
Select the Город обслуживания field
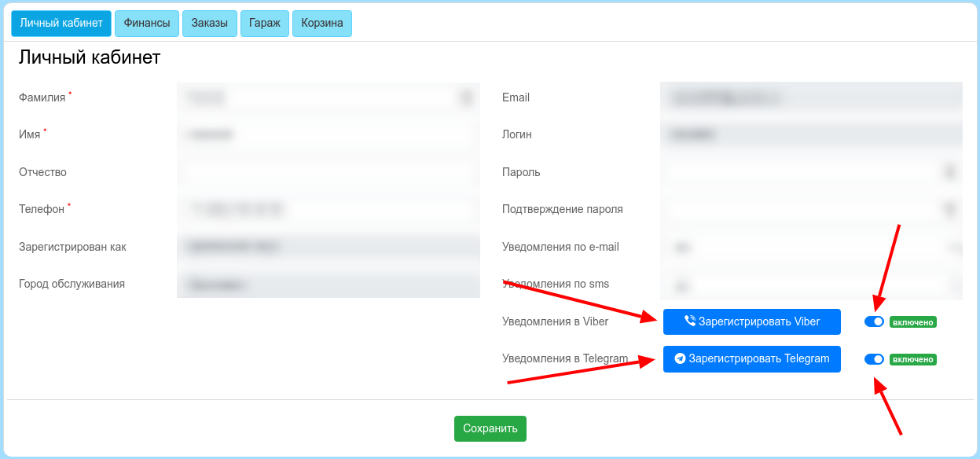tap(329, 284)
